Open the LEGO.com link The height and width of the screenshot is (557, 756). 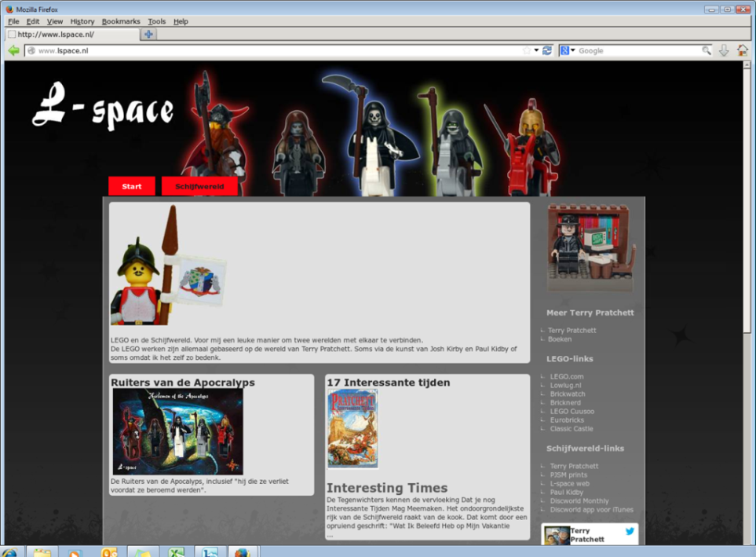[x=567, y=376]
